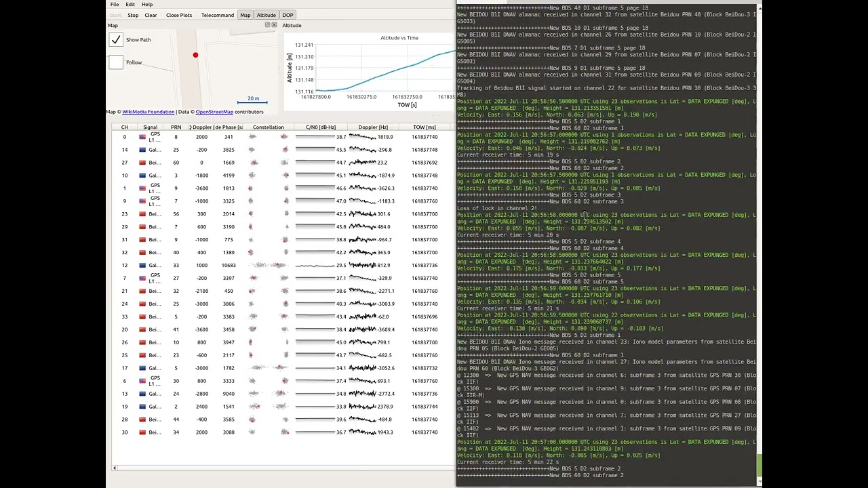Click the Clear toolbar button
868x488 pixels.
pos(151,15)
